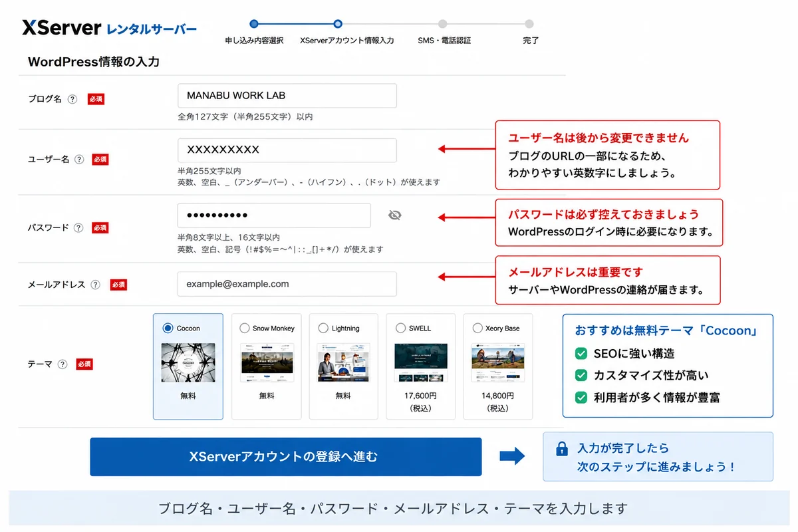Image resolution: width=798 pixels, height=532 pixels.
Task: Click the WordPress情報の入力 heading
Action: tap(94, 63)
